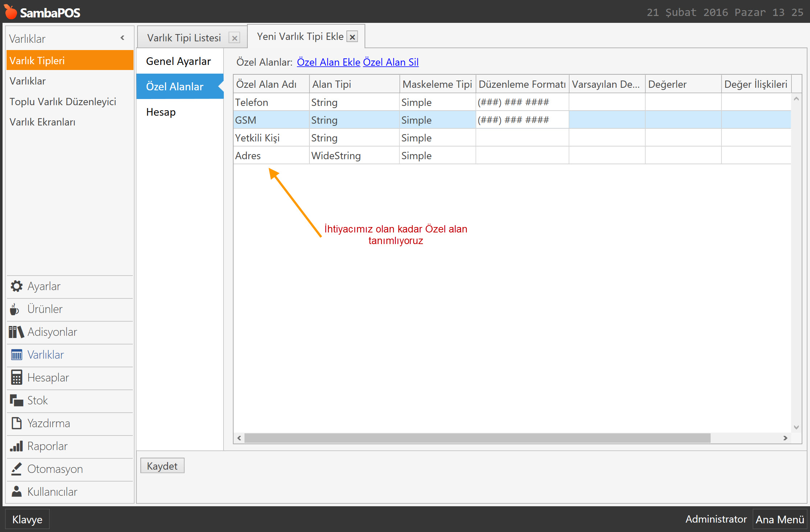Image resolution: width=810 pixels, height=532 pixels.
Task: Open the Ürünler module label
Action: (x=45, y=309)
